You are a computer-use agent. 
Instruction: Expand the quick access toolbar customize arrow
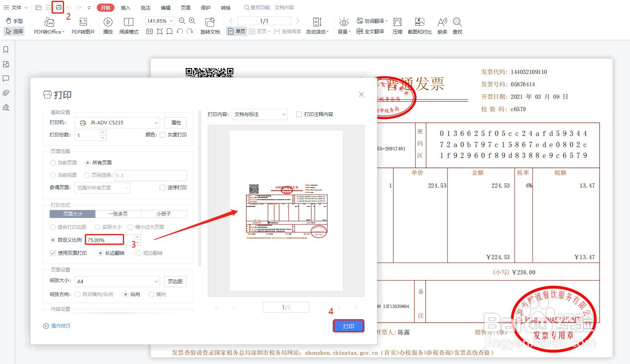point(89,7)
